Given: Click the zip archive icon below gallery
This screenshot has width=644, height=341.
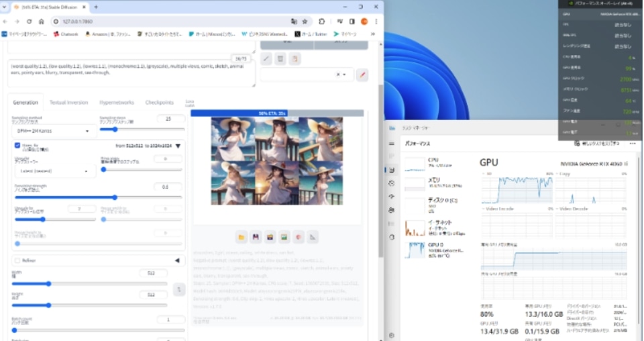Looking at the screenshot, I should 270,237.
